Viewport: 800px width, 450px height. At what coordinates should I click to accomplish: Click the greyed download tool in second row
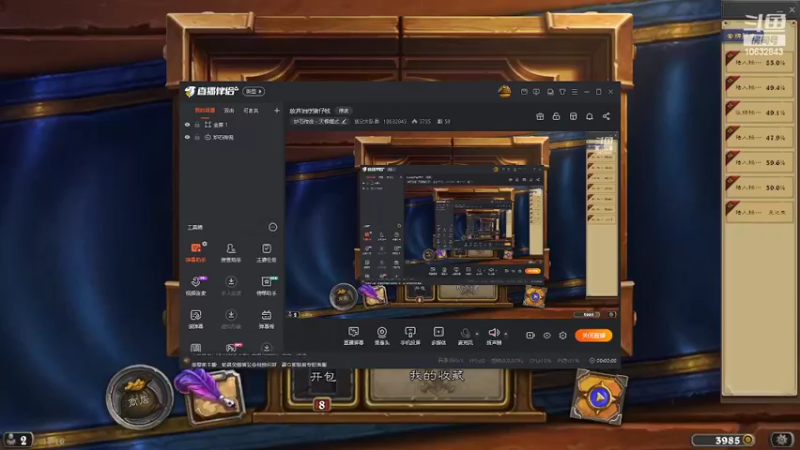(231, 285)
